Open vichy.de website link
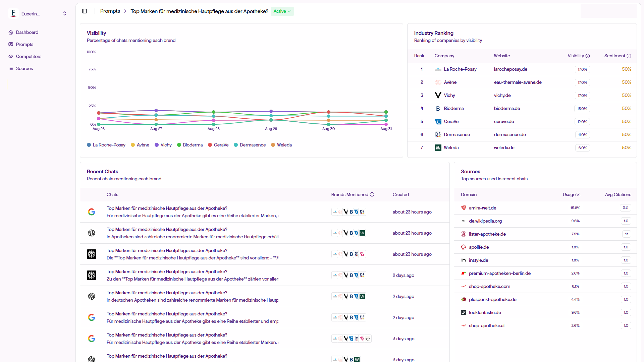The image size is (644, 362). coord(502,95)
